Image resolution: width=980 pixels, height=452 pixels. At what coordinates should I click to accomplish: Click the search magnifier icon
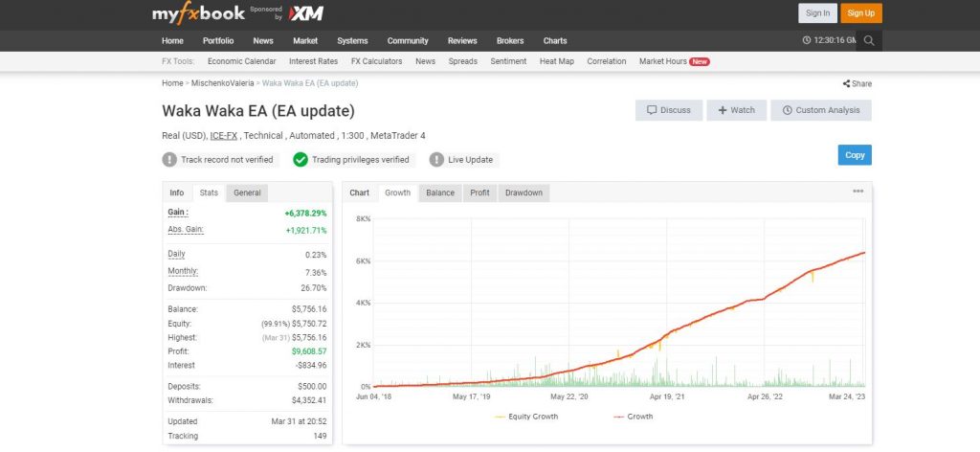pyautogui.click(x=868, y=40)
